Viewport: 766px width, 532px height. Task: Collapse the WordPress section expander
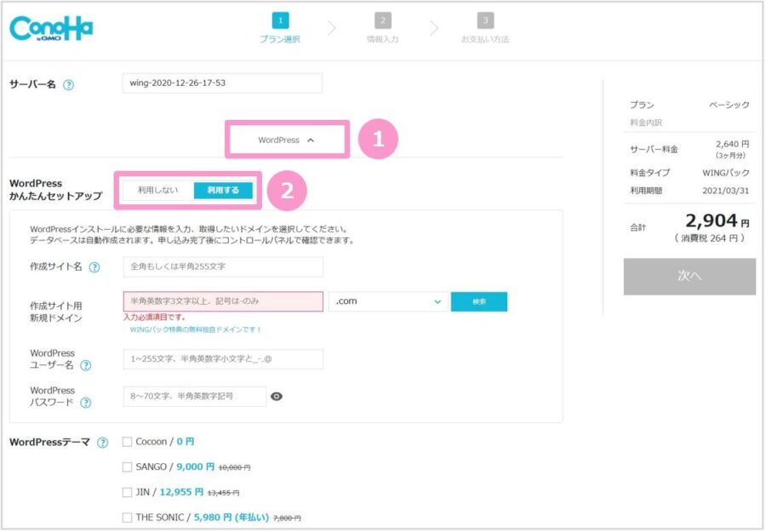(287, 140)
